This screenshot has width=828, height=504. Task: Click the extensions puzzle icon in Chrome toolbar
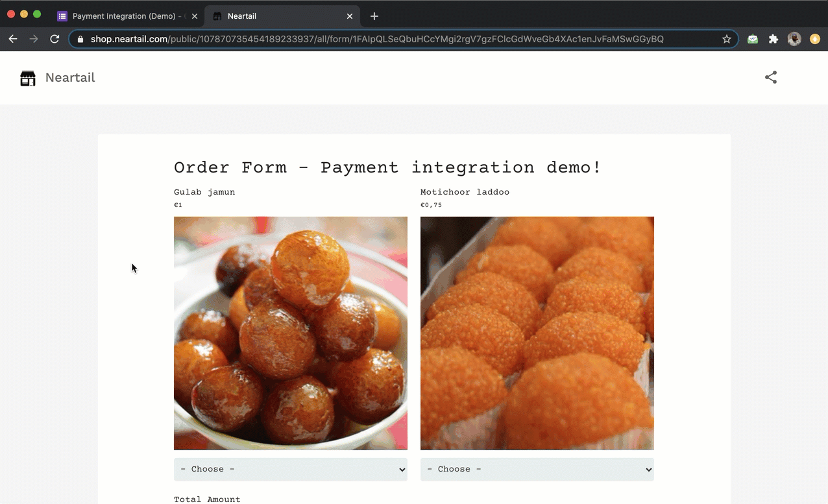[x=773, y=39]
